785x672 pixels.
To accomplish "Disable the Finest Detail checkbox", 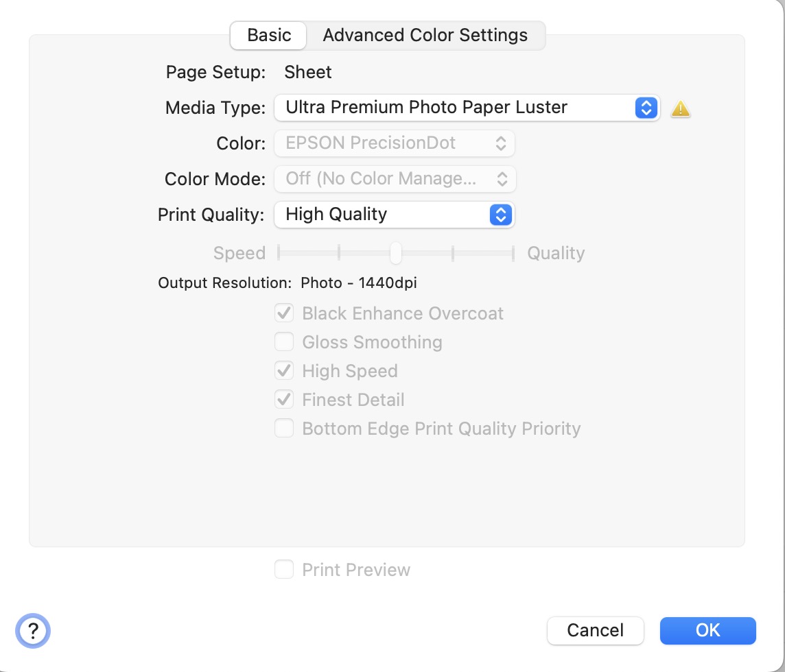I will tap(284, 400).
